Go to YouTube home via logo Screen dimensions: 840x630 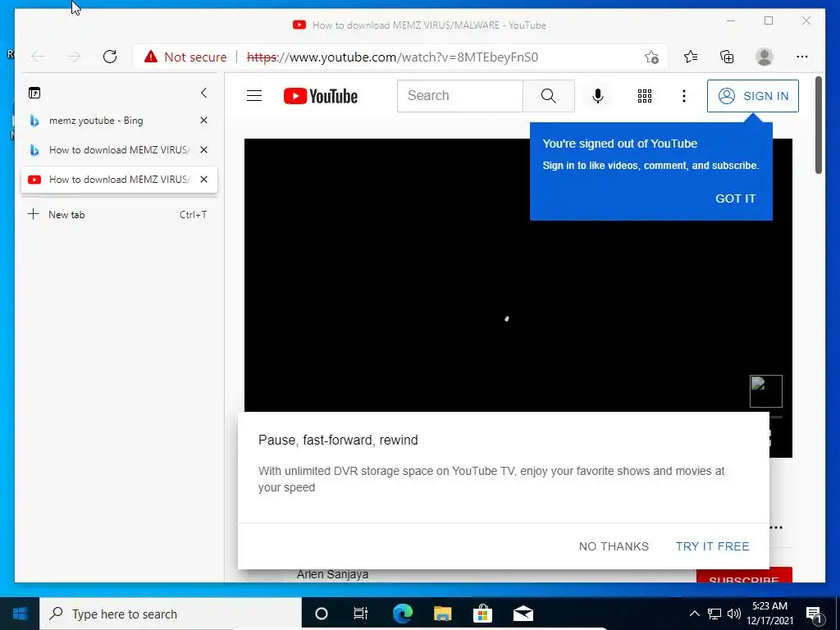point(321,96)
